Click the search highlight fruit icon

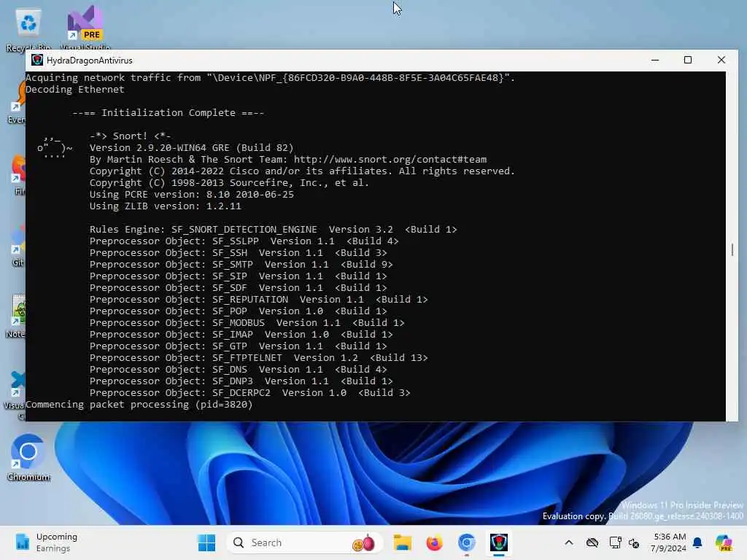coord(363,542)
